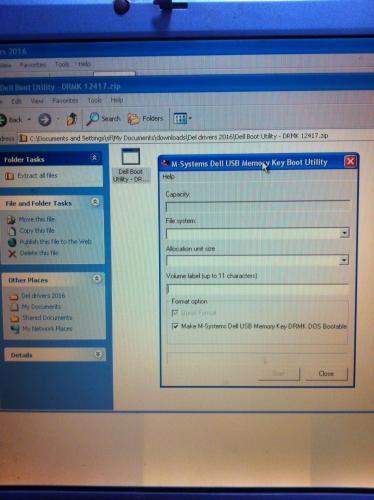
Task: Click the Volume label input field
Action: (257, 289)
